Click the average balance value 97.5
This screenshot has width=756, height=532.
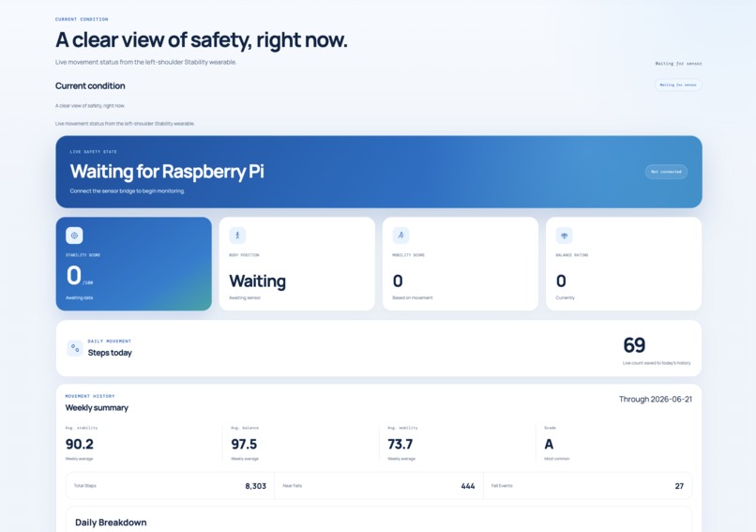coord(244,444)
